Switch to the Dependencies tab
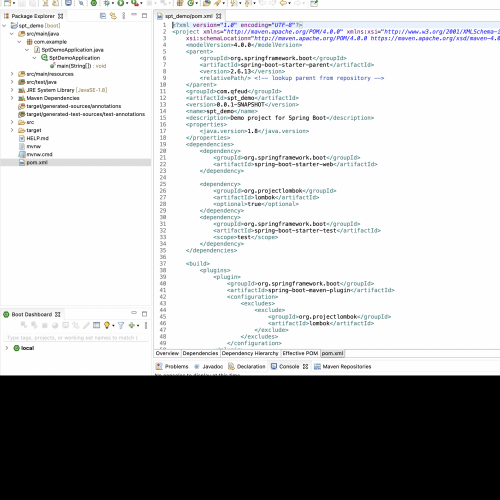The image size is (500, 500). click(x=200, y=353)
